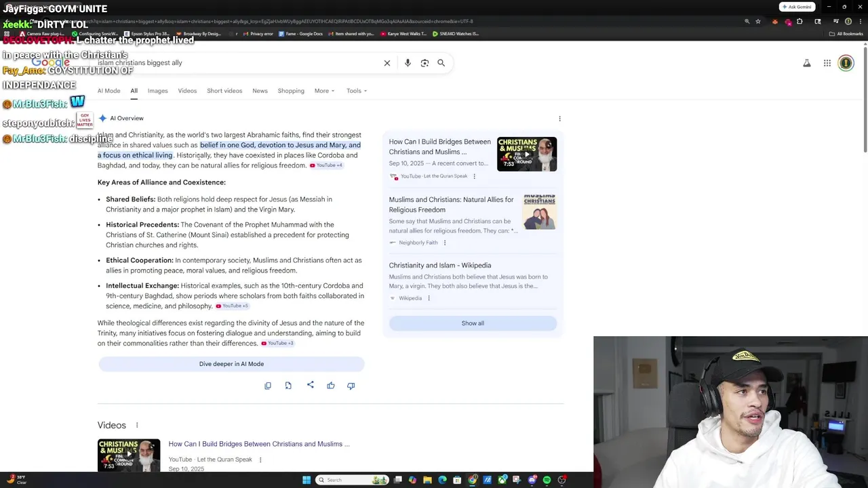This screenshot has width=868, height=488.
Task: Click the magnifier search button
Action: 441,63
